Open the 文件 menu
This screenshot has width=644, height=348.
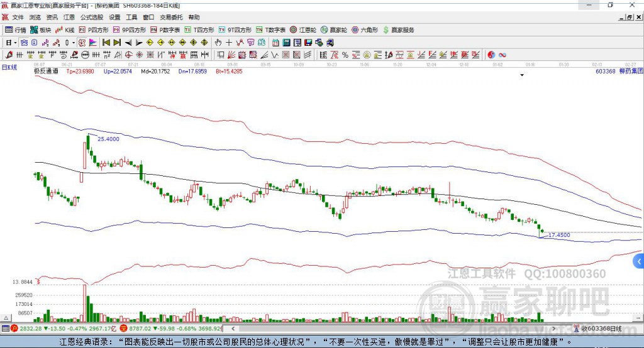[x=18, y=17]
